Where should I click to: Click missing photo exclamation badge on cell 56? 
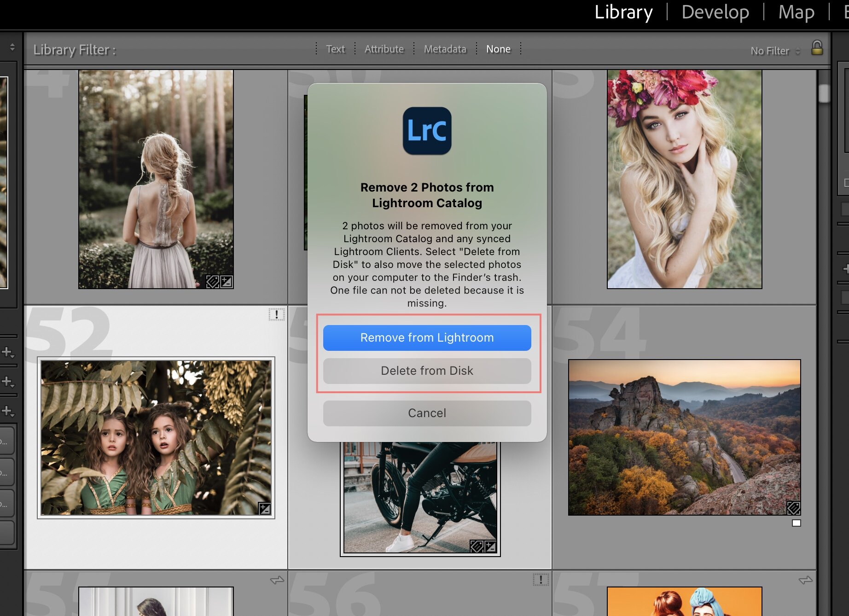click(x=541, y=580)
